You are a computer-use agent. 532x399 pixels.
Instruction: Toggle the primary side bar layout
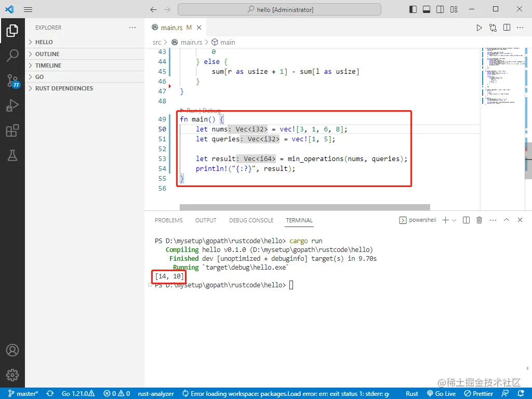413,9
